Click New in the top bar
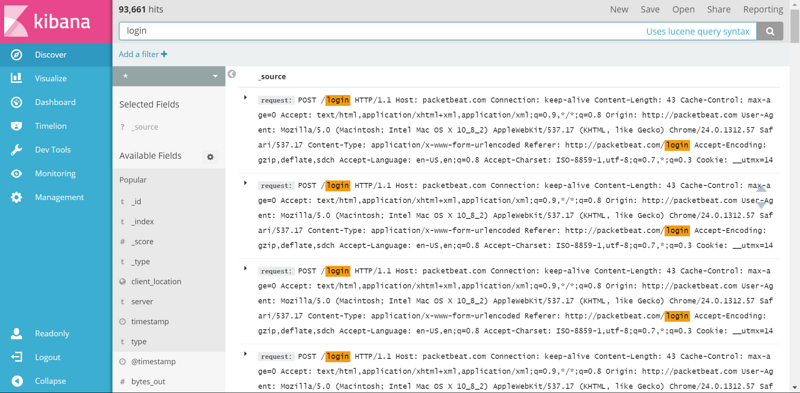 tap(619, 9)
